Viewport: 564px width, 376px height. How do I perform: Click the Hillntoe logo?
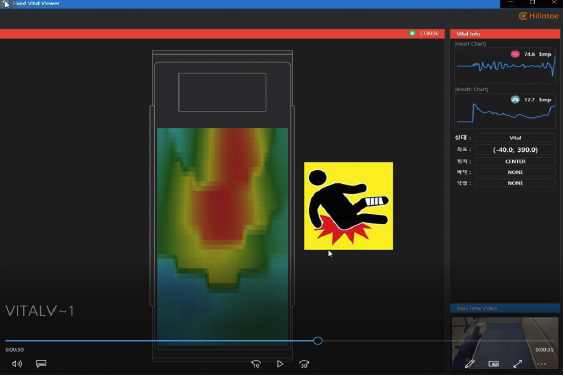click(538, 16)
